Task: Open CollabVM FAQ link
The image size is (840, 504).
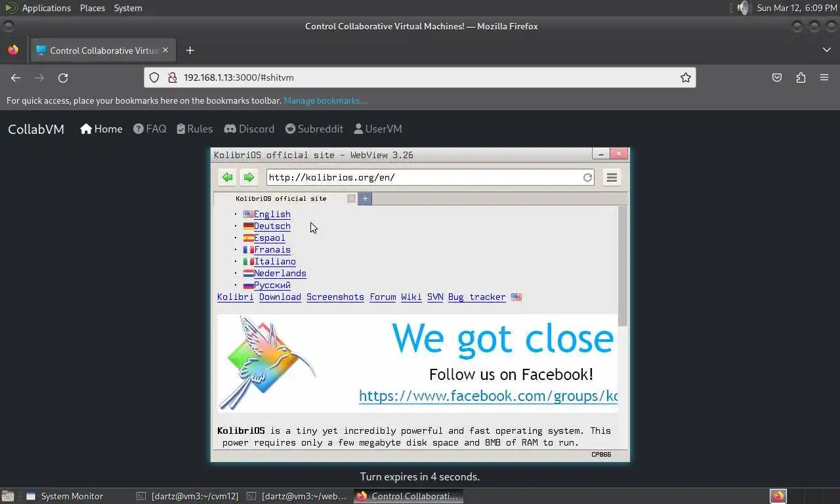Action: [150, 129]
